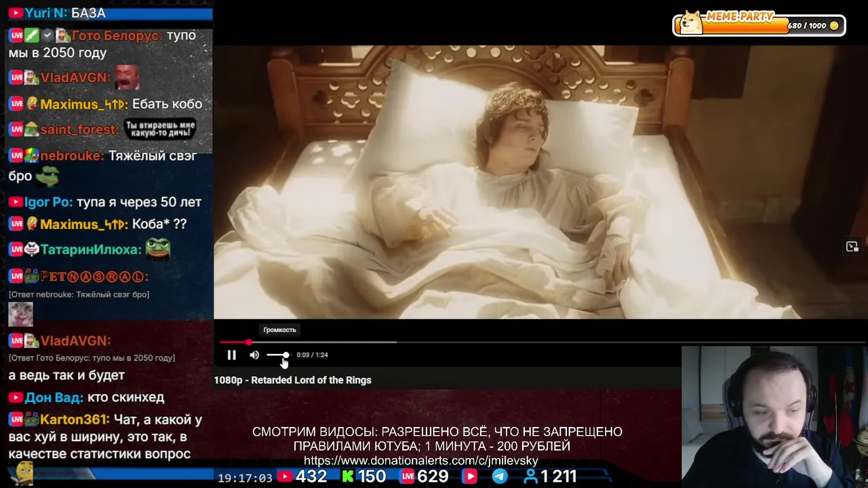
Task: Pause the video playback
Action: 231,355
